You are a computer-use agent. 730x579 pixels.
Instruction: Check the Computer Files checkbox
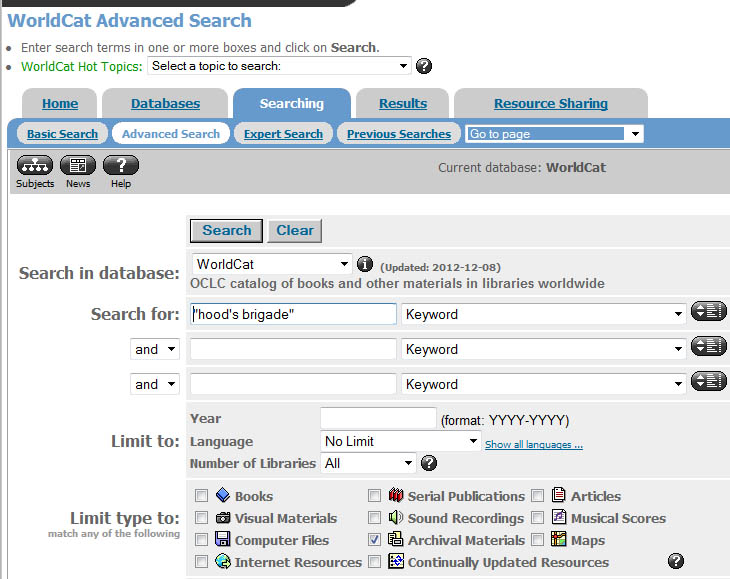click(x=202, y=539)
